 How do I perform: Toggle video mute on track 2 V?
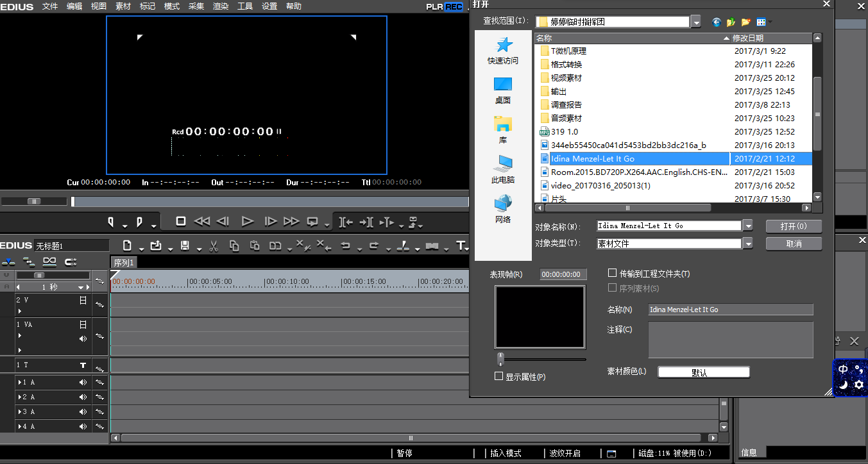coord(83,300)
